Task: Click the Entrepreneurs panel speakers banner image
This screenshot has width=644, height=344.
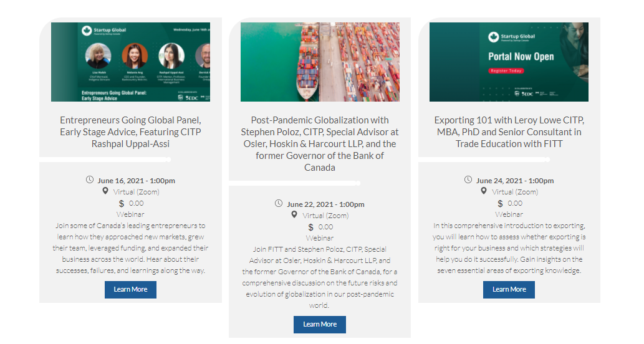Action: 130,62
